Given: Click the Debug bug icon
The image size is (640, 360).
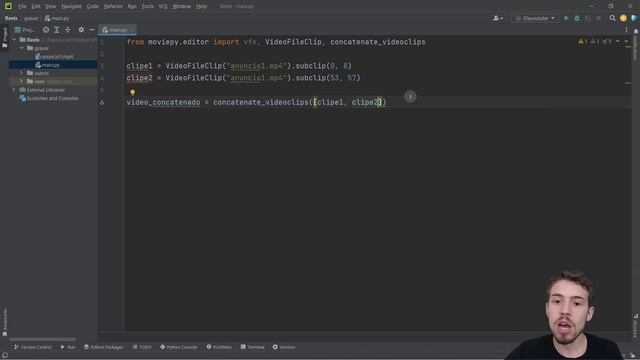Looking at the screenshot, I should coord(577,18).
